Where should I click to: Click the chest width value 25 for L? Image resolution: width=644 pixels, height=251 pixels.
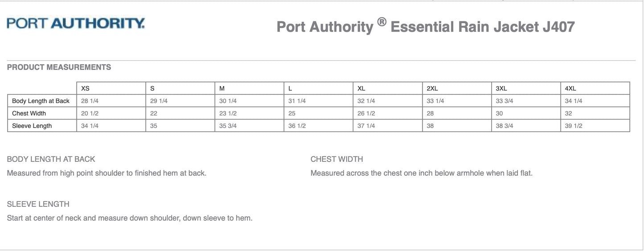tap(292, 113)
